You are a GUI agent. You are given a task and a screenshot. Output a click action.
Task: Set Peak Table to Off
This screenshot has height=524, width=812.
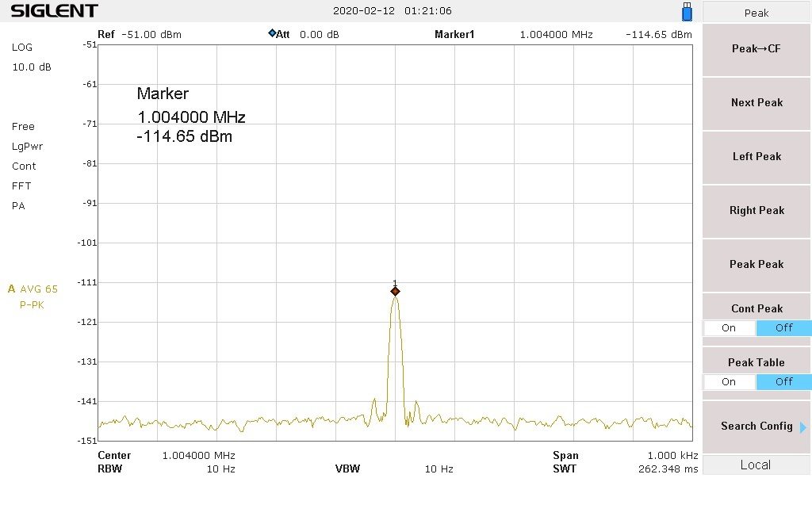tap(783, 382)
